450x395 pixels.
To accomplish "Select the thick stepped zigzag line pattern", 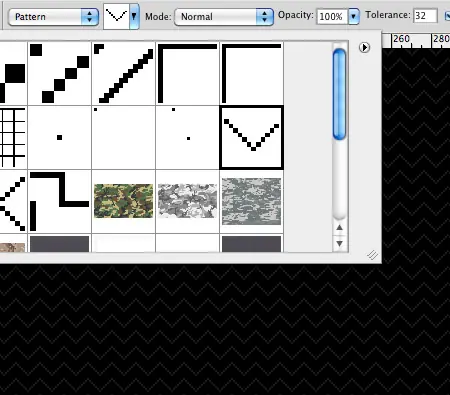I will (x=60, y=201).
